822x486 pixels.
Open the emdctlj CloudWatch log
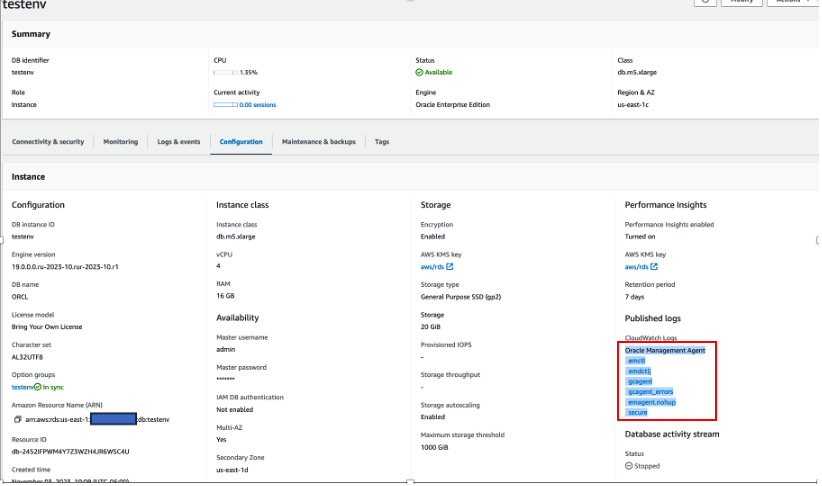[x=639, y=371]
